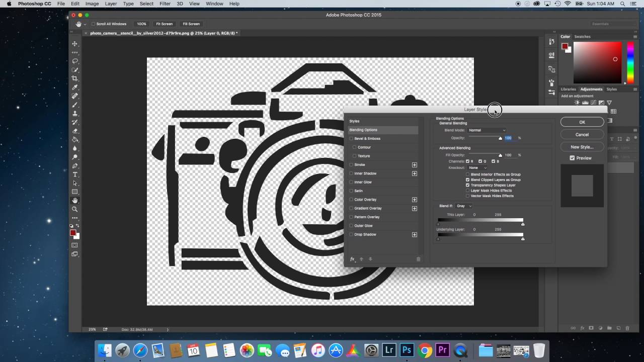This screenshot has width=644, height=362.
Task: Open Lightroom from the Dock
Action: click(x=388, y=350)
